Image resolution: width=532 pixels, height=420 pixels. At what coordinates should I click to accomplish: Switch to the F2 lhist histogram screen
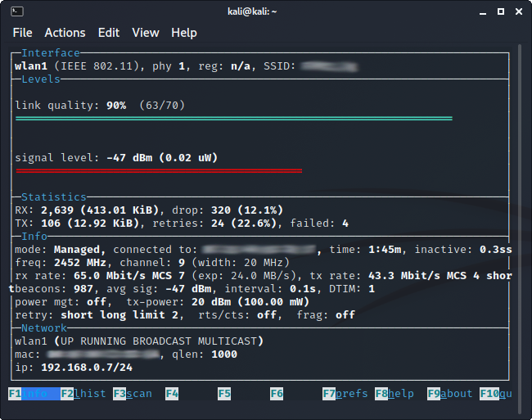(83, 394)
